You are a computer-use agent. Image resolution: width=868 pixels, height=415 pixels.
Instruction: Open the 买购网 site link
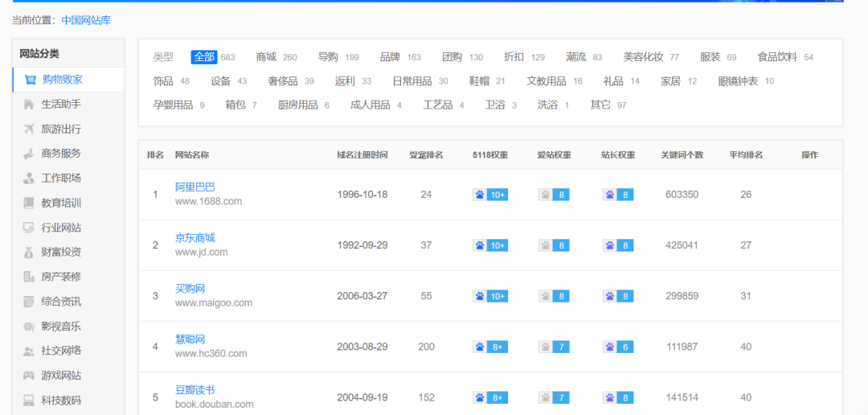[190, 289]
